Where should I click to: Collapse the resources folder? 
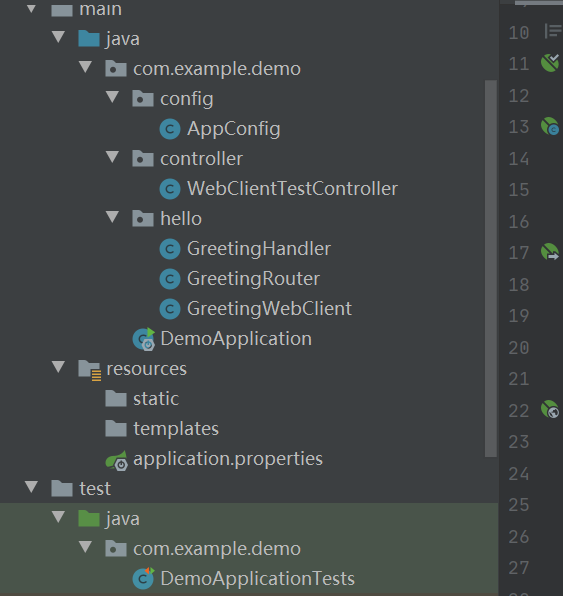(59, 367)
